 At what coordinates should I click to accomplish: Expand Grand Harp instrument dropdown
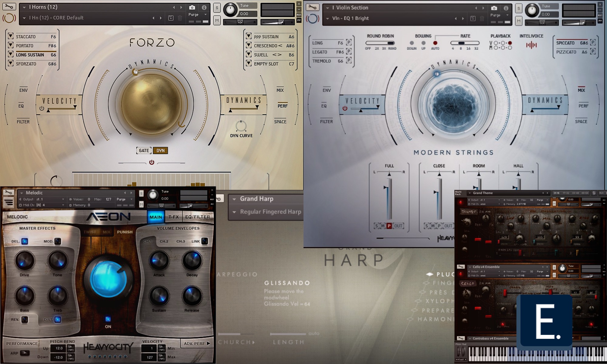click(x=234, y=199)
